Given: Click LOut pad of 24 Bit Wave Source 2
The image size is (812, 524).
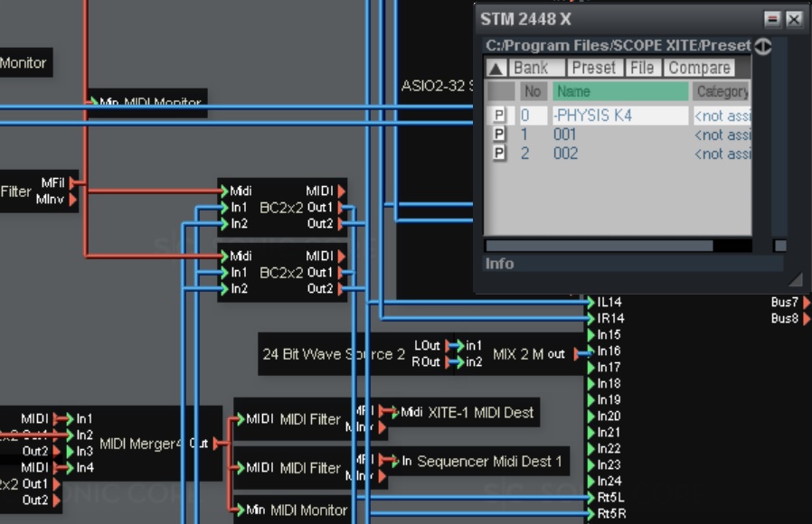Looking at the screenshot, I should pos(448,345).
